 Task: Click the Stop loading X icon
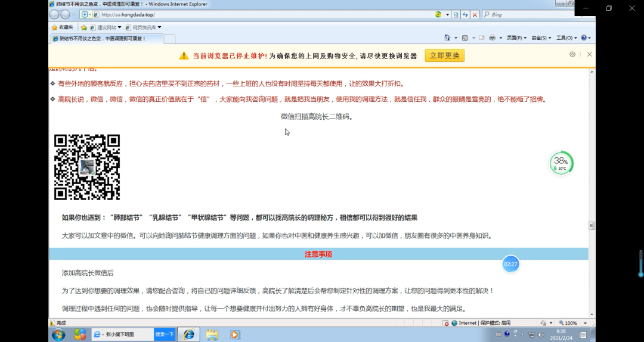475,14
